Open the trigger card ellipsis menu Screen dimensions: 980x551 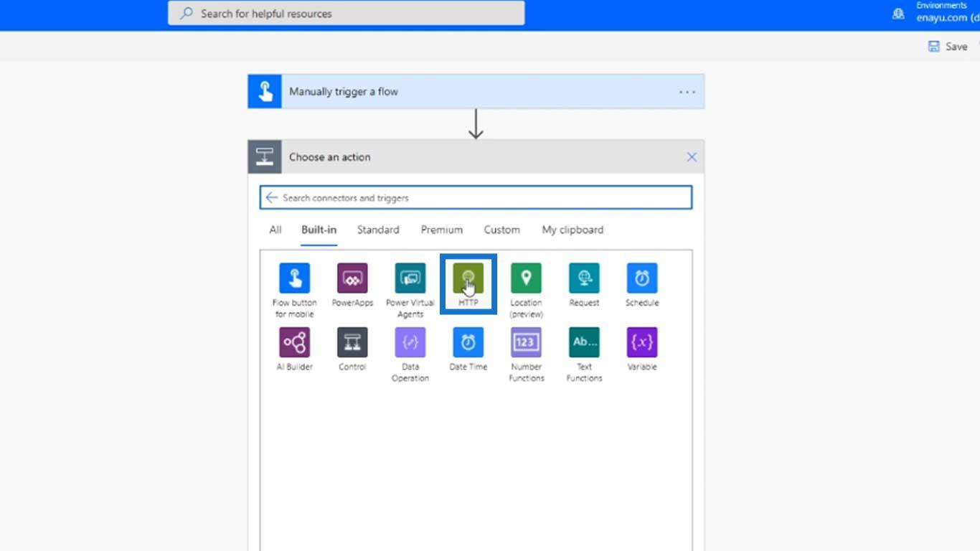tap(687, 92)
